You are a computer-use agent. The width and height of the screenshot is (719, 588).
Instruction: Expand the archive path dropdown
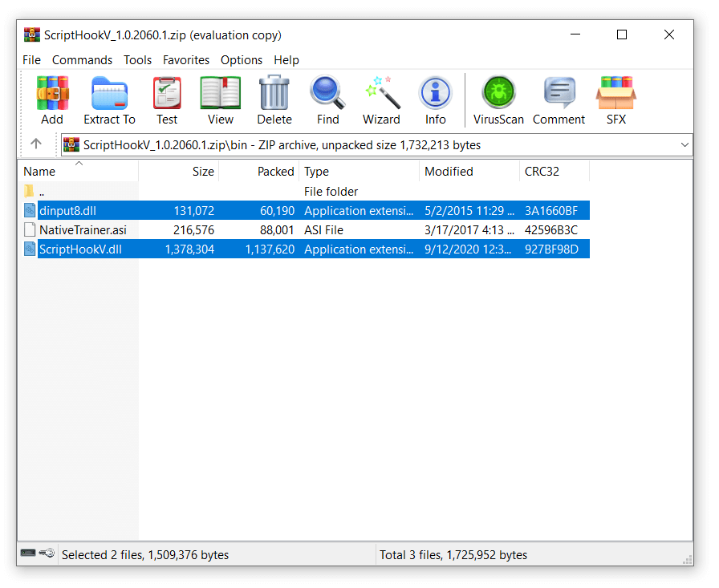[684, 145]
